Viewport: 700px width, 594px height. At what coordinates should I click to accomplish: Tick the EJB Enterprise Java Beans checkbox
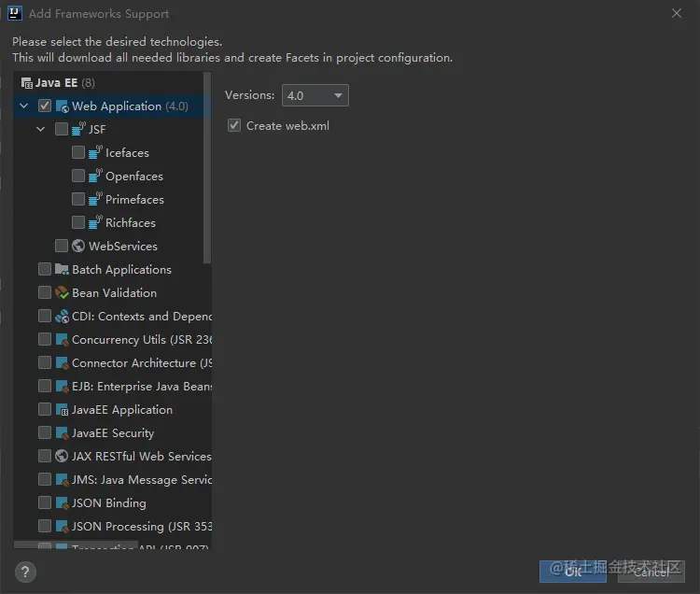coord(45,386)
